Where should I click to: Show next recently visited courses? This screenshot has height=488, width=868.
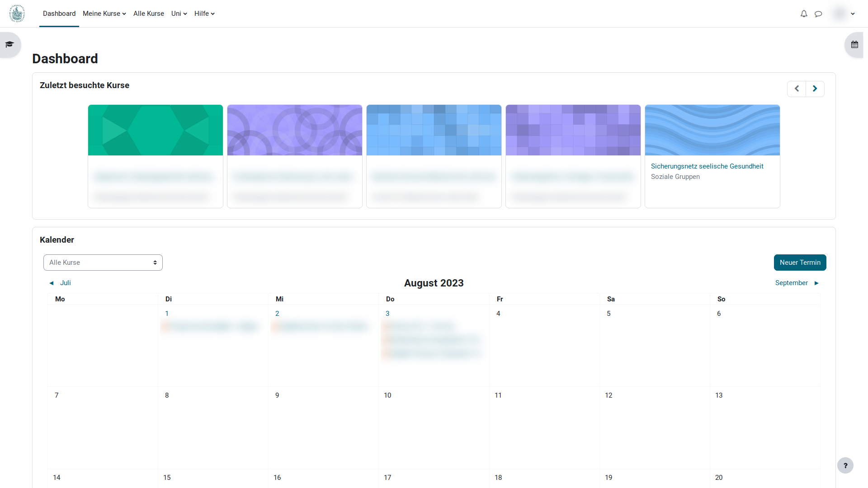[815, 89]
